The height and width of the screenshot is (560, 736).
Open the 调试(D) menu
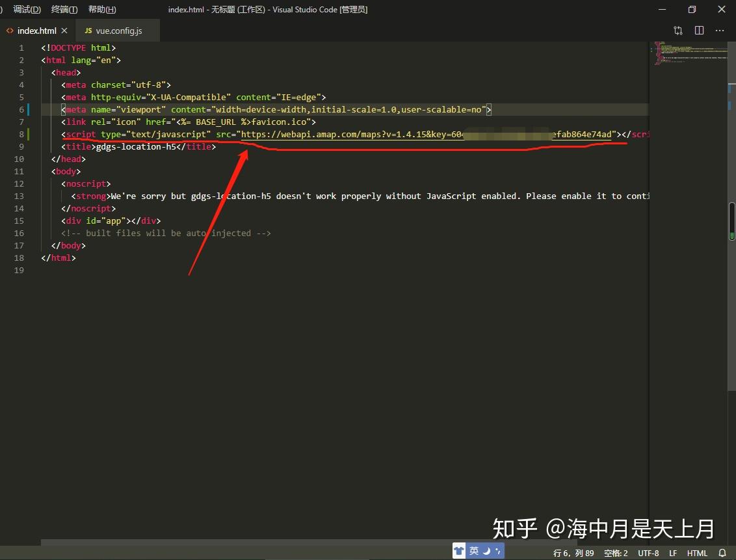(27, 9)
